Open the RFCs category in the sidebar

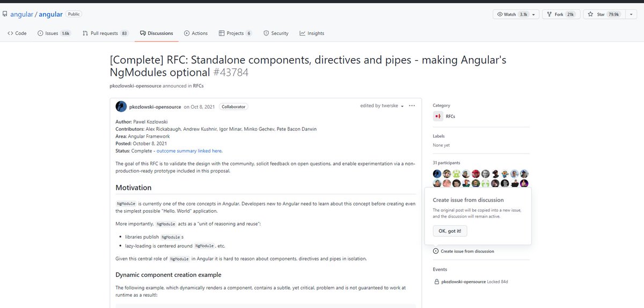coord(450,116)
